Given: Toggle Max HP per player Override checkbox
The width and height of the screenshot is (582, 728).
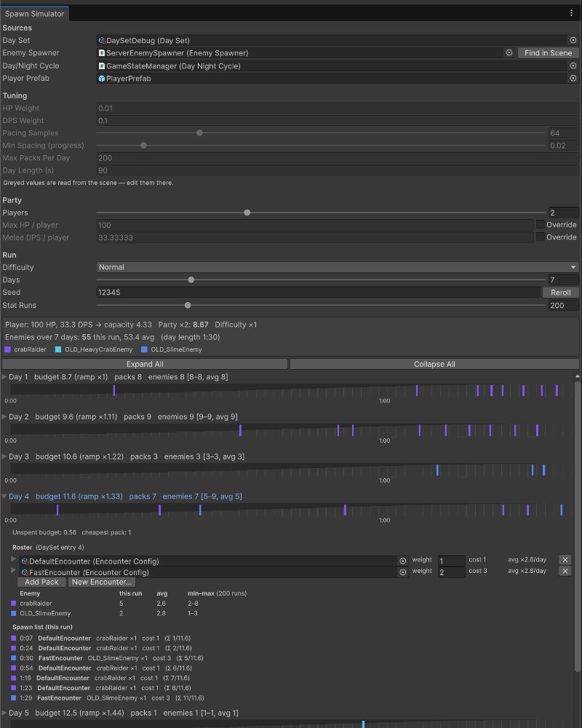Looking at the screenshot, I should (x=541, y=225).
